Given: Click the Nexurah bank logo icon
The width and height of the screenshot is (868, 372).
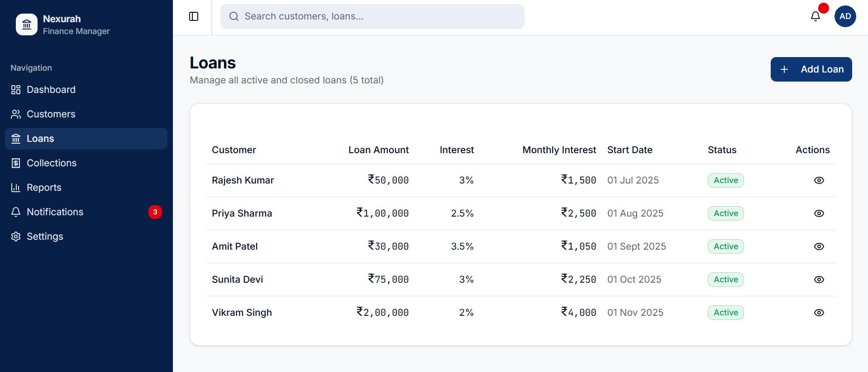Looking at the screenshot, I should [x=27, y=24].
